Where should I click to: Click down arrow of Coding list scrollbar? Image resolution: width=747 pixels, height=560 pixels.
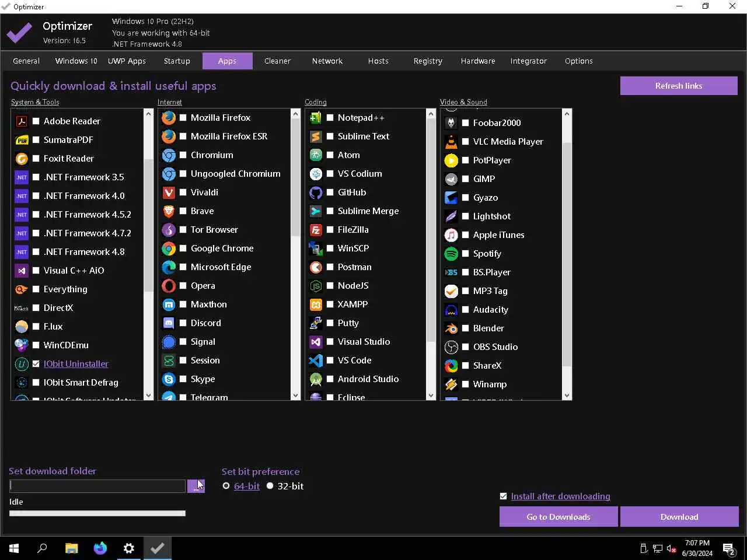(431, 395)
